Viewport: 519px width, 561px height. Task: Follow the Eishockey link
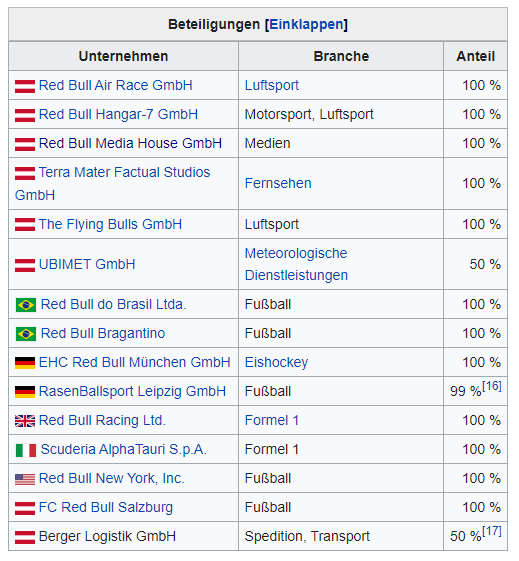coord(276,362)
